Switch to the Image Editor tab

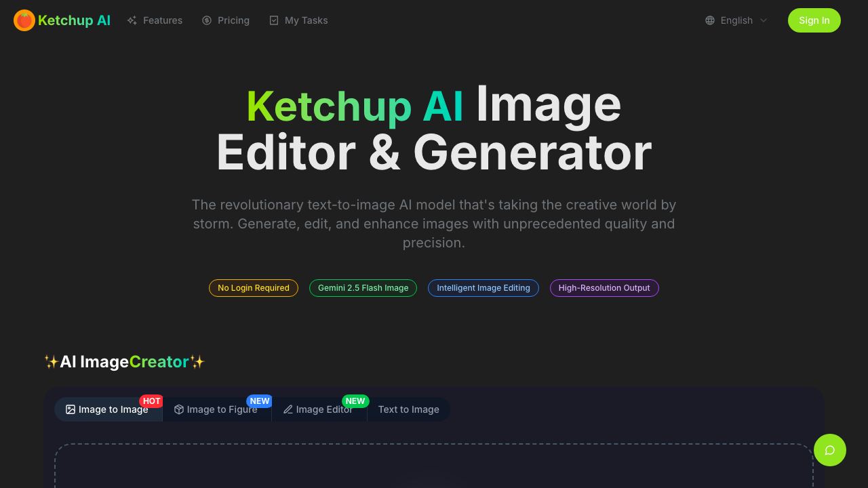319,409
